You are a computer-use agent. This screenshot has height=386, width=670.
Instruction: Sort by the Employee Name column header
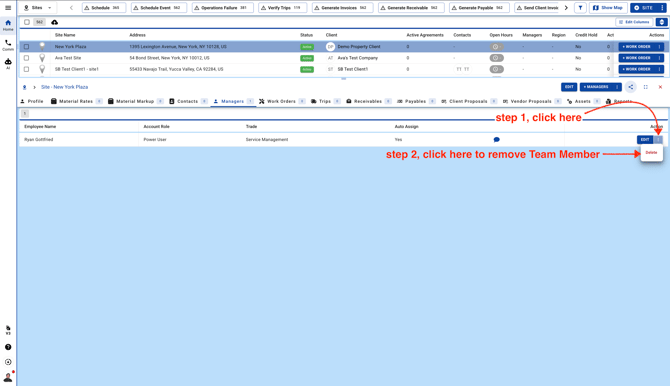click(x=40, y=127)
